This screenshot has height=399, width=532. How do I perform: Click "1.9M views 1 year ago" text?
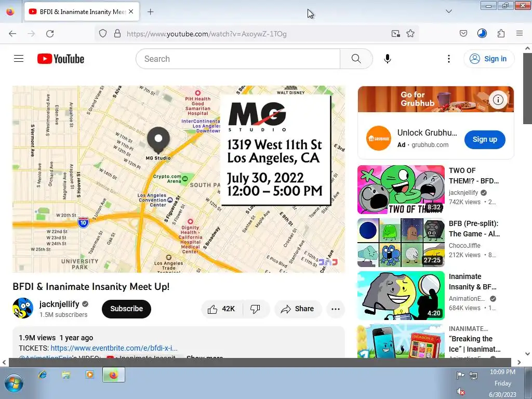[x=56, y=338]
